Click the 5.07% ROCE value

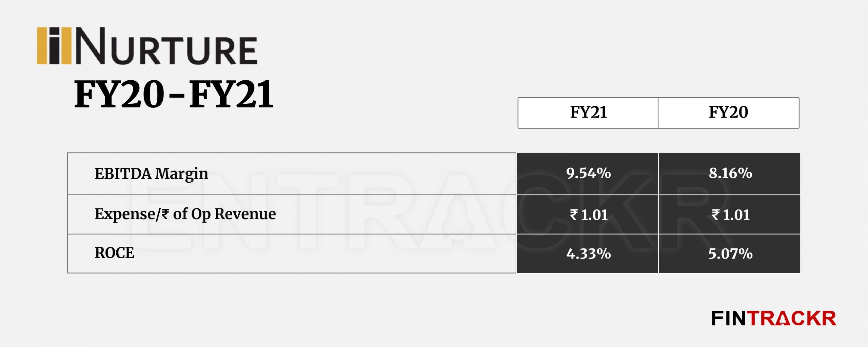pos(730,254)
